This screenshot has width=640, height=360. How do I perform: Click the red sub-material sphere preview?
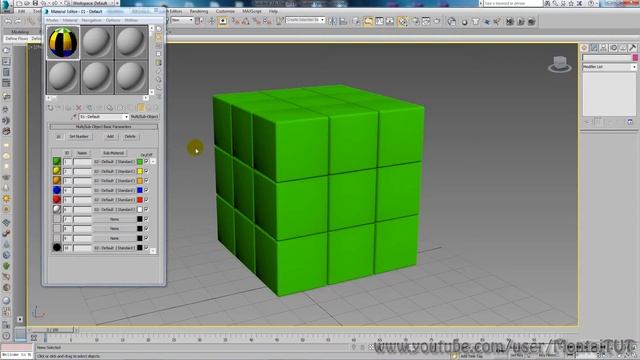pyautogui.click(x=57, y=200)
